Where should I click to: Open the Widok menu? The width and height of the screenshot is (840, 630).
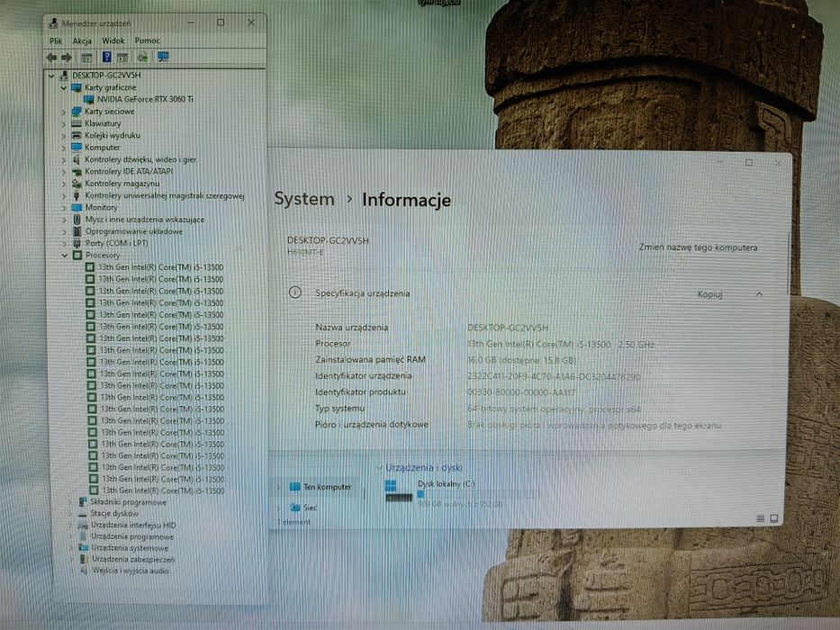[113, 40]
